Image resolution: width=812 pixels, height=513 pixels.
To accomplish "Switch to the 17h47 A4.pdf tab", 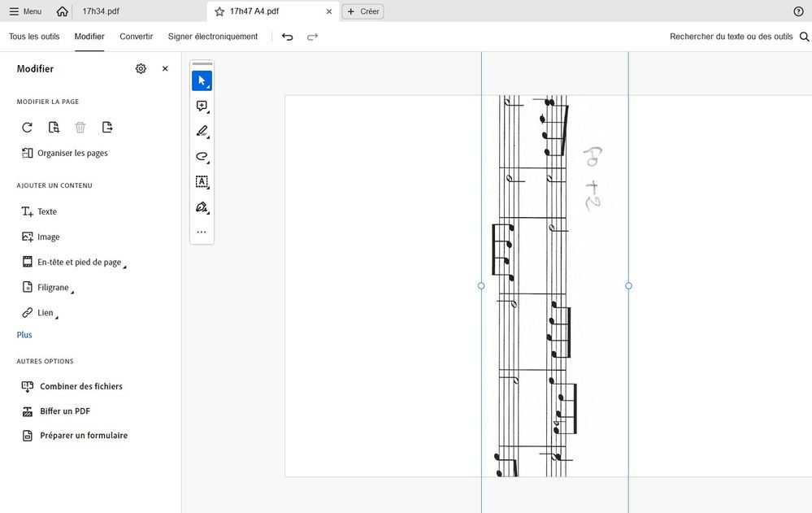I will pos(254,11).
